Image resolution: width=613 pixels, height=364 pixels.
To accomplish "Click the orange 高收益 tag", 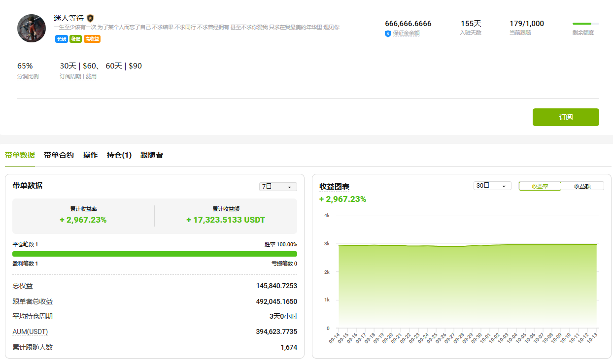I will click(x=92, y=39).
